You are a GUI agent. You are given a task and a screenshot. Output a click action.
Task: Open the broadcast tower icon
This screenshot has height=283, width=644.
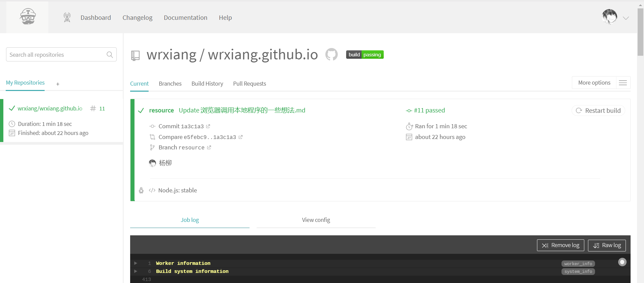[67, 17]
